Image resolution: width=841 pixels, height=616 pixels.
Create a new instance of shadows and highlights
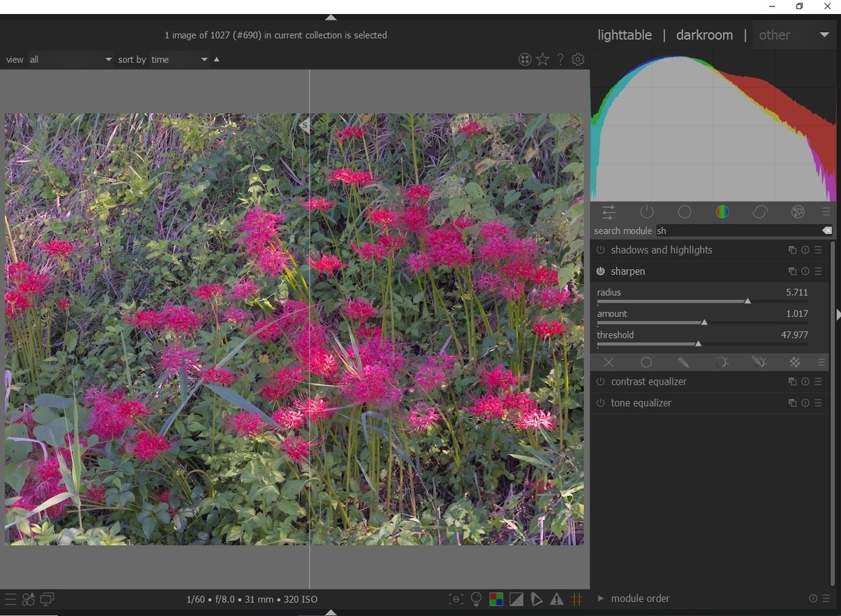(792, 250)
